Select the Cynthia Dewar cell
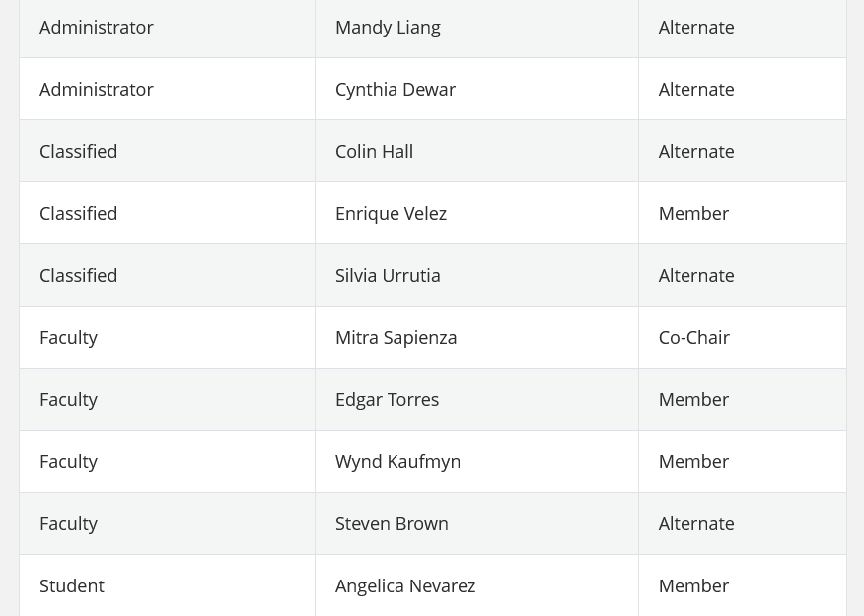Screen dimensions: 864x616 396,90
